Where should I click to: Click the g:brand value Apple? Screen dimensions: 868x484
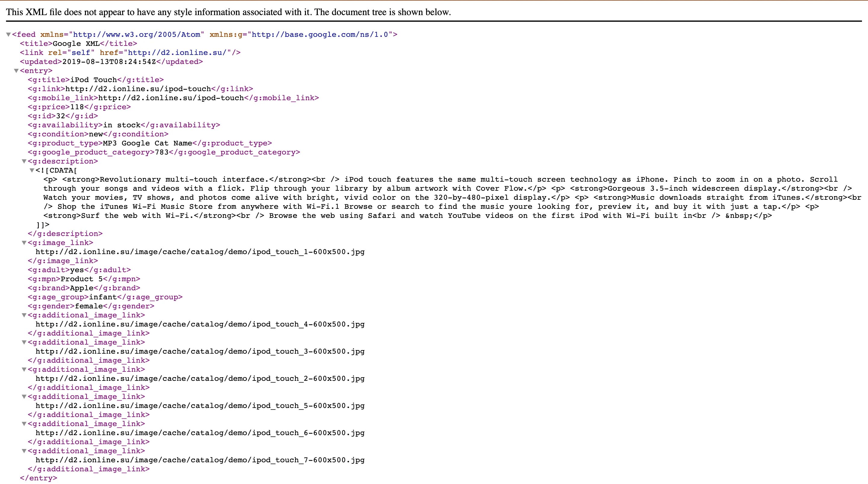(82, 288)
